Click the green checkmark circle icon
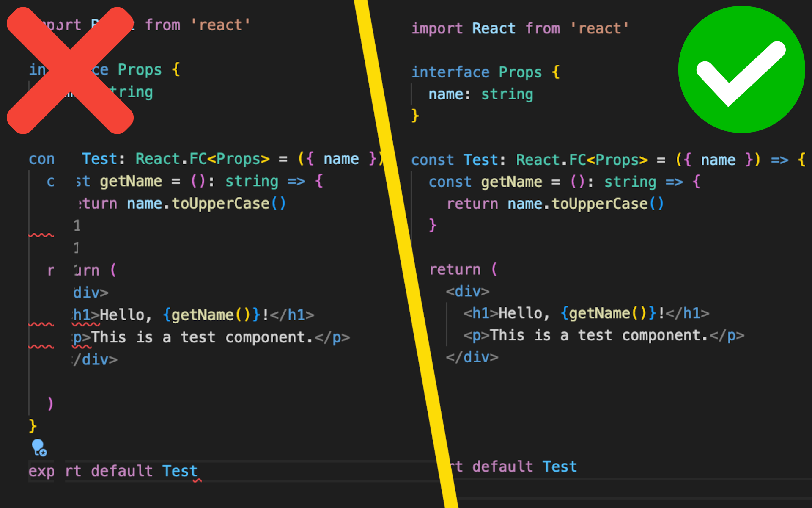This screenshot has height=508, width=812. click(x=741, y=69)
